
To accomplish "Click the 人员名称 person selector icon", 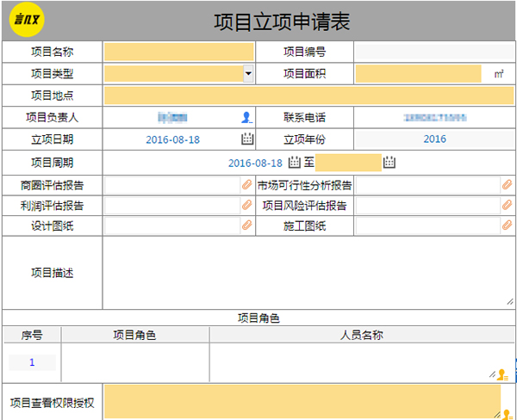I will (x=502, y=374).
